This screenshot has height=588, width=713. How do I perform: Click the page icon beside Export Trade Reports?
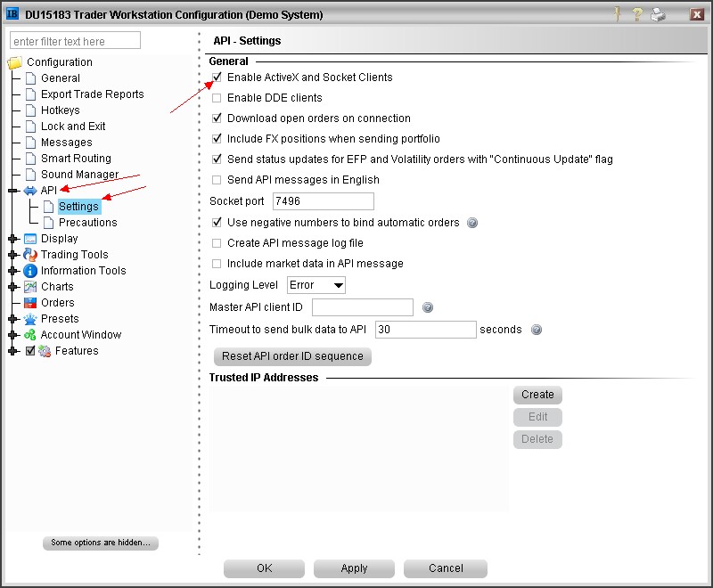pyautogui.click(x=30, y=94)
